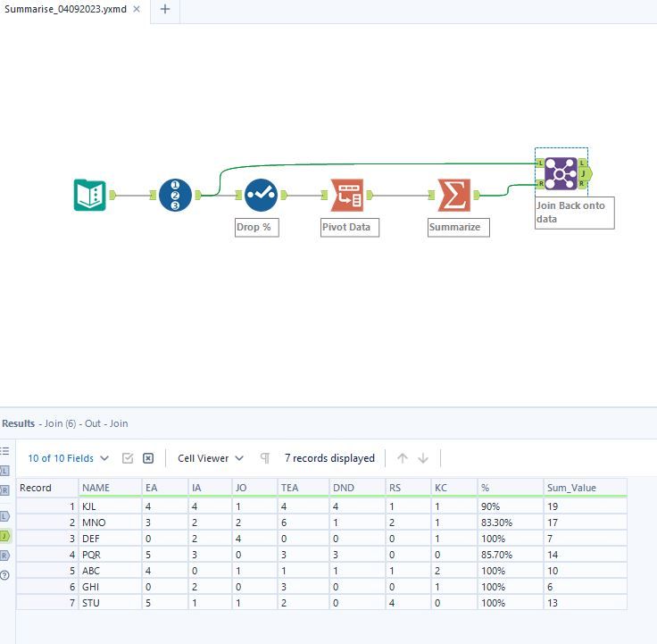Click the Join tool's L output anchor
The width and height of the screenshot is (657, 644).
click(582, 163)
